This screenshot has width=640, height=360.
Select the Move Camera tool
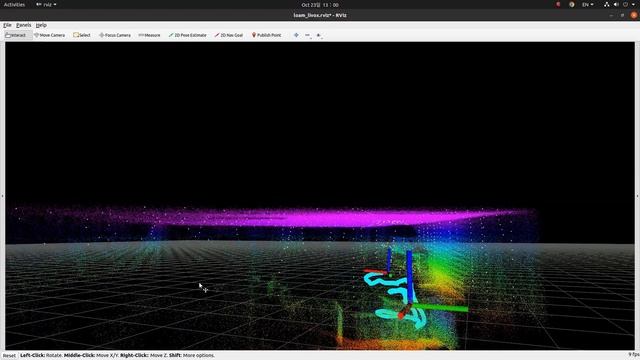click(x=49, y=35)
